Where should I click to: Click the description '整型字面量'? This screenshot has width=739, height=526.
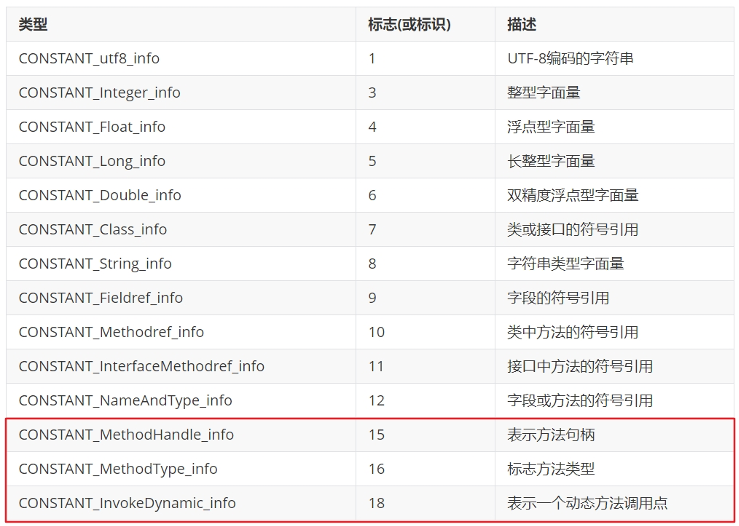543,93
